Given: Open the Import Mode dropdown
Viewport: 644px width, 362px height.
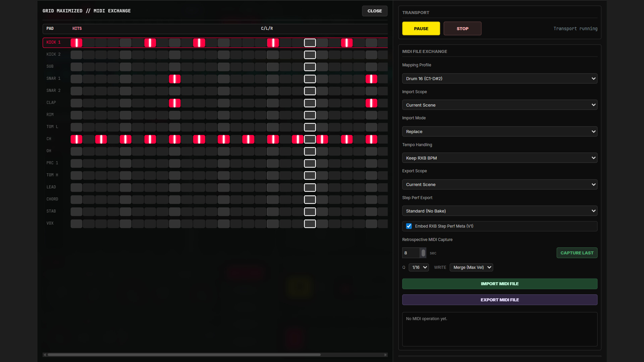Looking at the screenshot, I should coord(499,131).
